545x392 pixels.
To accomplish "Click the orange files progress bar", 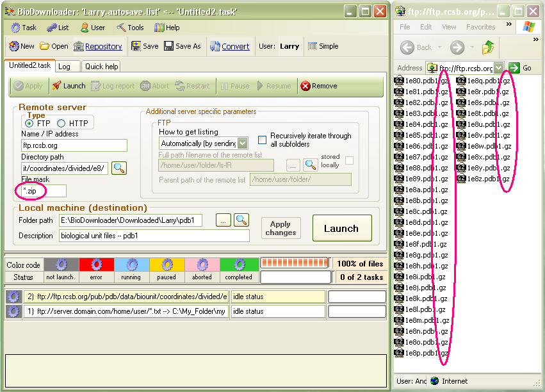I will [x=295, y=263].
